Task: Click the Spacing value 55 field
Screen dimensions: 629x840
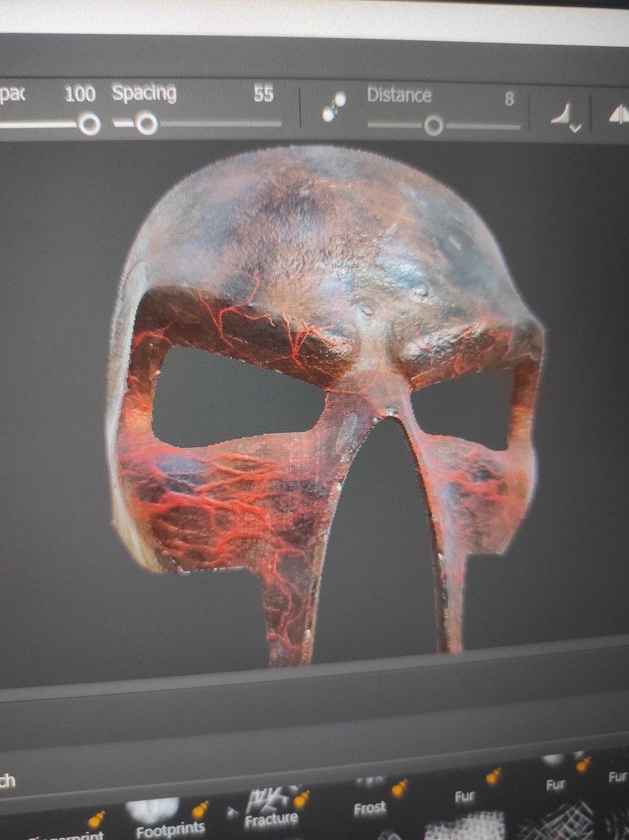Action: click(263, 94)
